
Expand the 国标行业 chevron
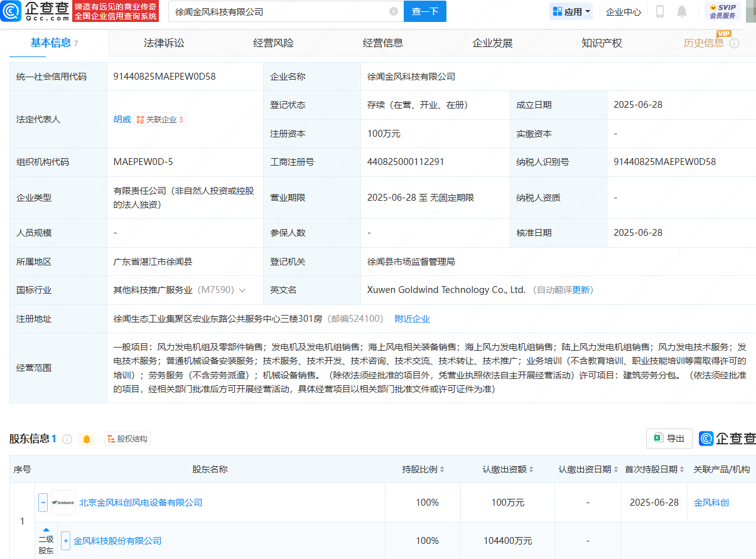point(242,290)
